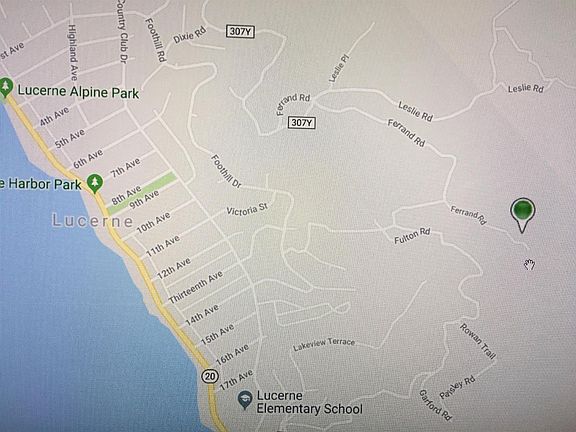The width and height of the screenshot is (576, 432).
Task: Click the green park strip by 8th Ave
Action: coord(142,193)
